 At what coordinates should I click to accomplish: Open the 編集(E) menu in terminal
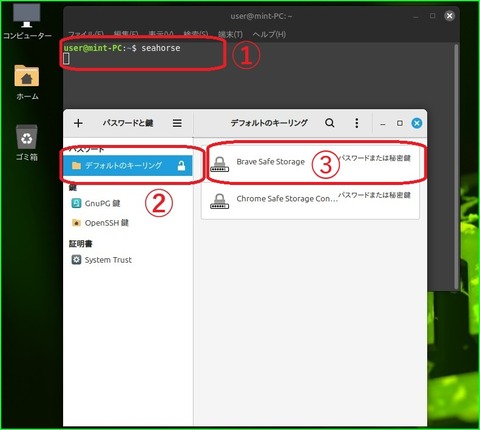point(126,34)
